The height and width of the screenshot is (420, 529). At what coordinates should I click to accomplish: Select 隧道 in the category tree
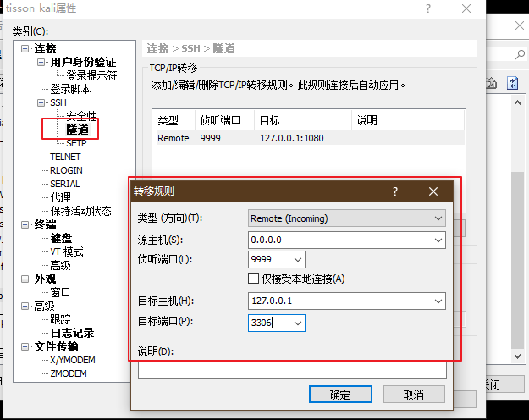click(x=78, y=130)
